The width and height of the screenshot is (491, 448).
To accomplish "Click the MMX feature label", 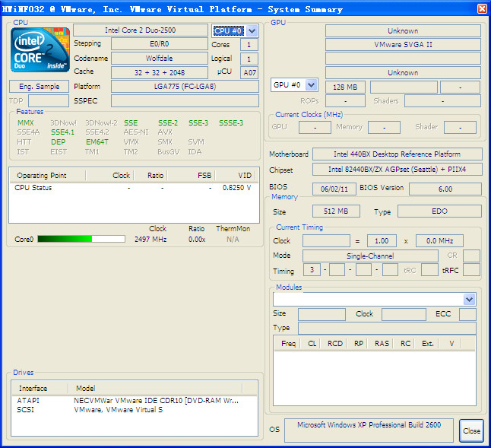I will 26,123.
